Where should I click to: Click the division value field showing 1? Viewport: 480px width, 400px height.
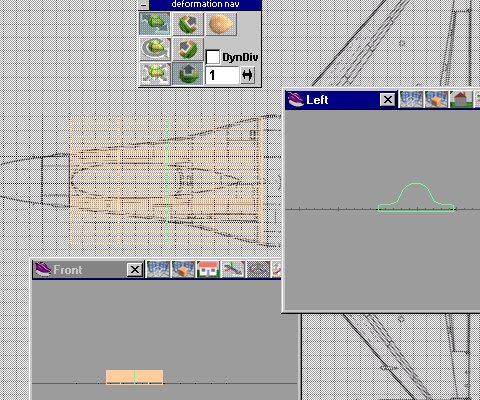click(222, 75)
